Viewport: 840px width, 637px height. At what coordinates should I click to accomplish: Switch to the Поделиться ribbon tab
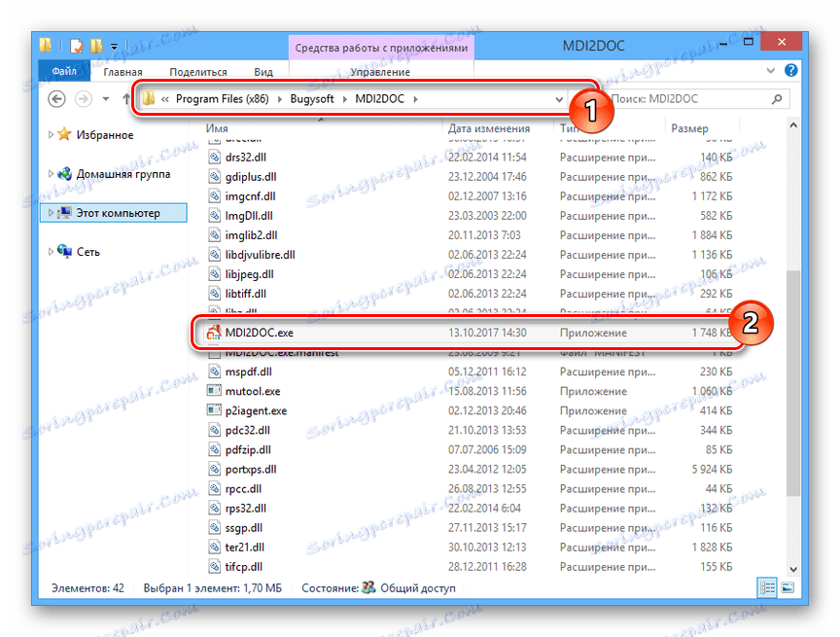(198, 72)
